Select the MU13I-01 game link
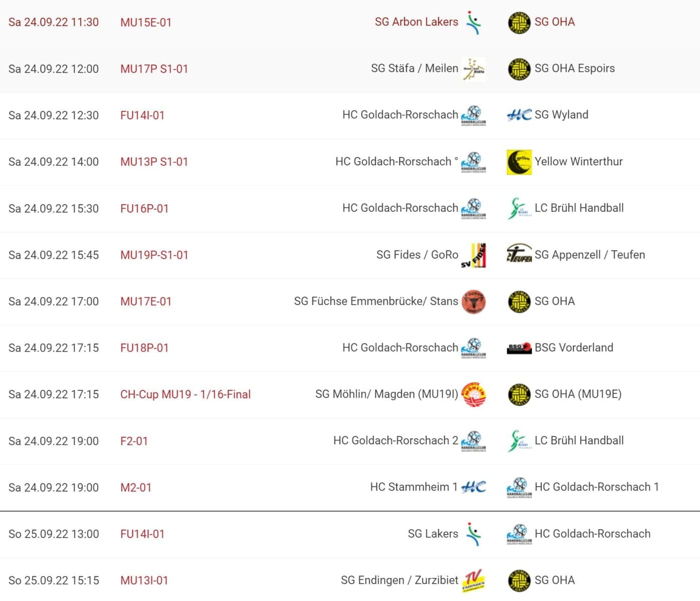The width and height of the screenshot is (700, 601). pyautogui.click(x=144, y=580)
